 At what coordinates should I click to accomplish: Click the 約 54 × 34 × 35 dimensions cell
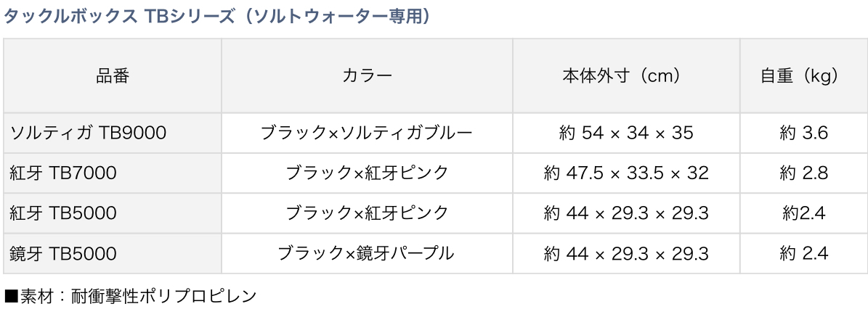coord(626,133)
